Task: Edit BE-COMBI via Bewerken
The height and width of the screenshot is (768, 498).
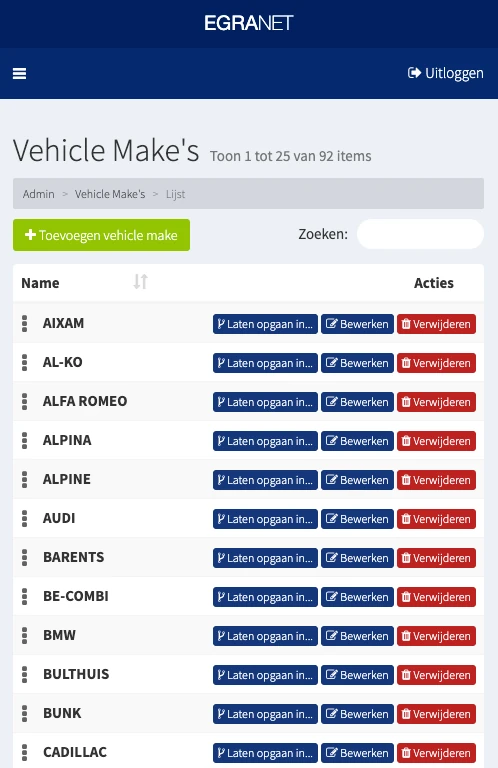Action: [x=357, y=597]
